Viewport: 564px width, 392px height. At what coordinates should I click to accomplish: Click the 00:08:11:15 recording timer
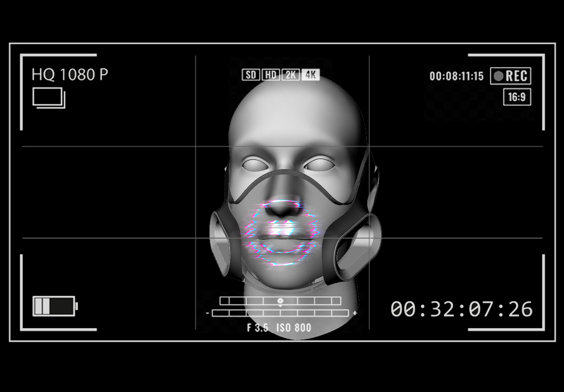(x=457, y=76)
